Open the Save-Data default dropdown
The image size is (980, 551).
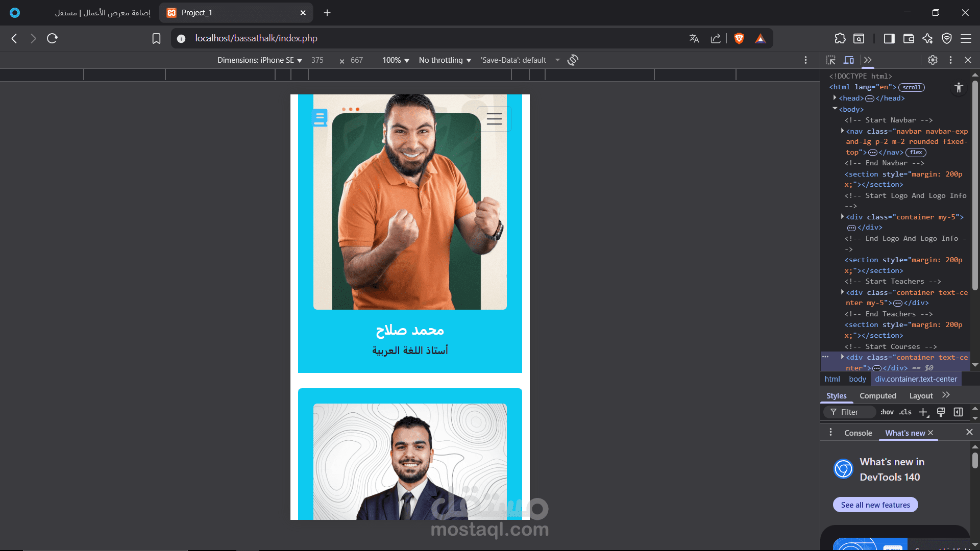(520, 60)
